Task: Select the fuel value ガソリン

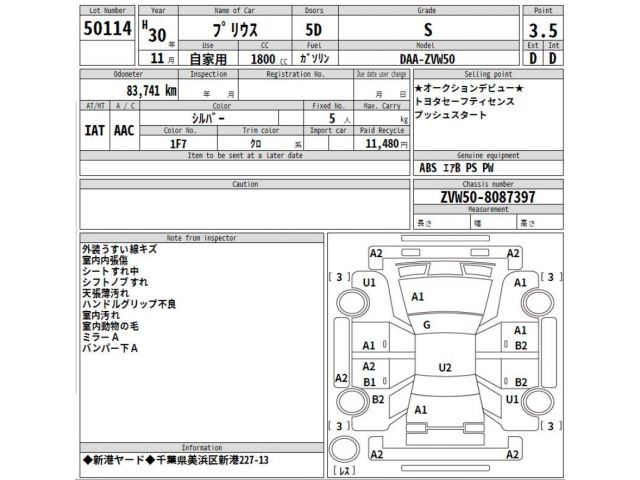Action: (314, 58)
